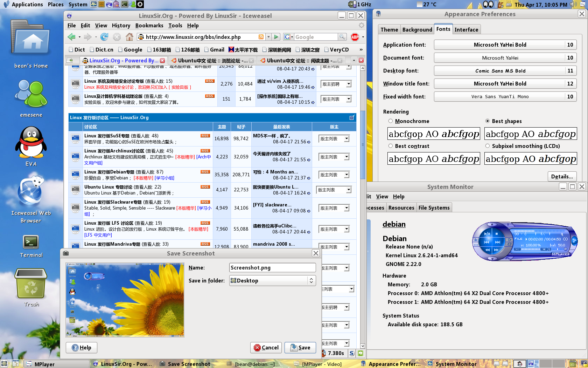Click MPlayer volume level bar
Screen dimensions: 588x368
click(530, 249)
